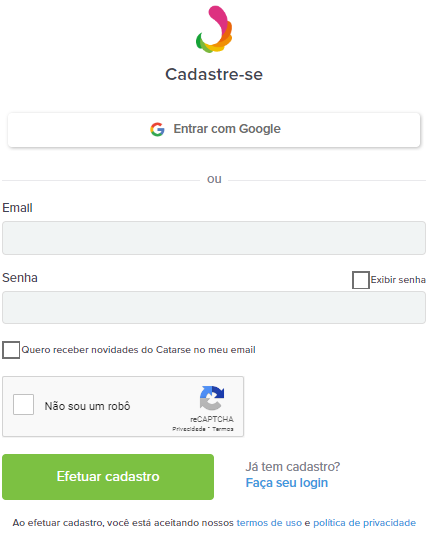
Task: Check the Catarse newsletter checkbox
Action: 11,350
